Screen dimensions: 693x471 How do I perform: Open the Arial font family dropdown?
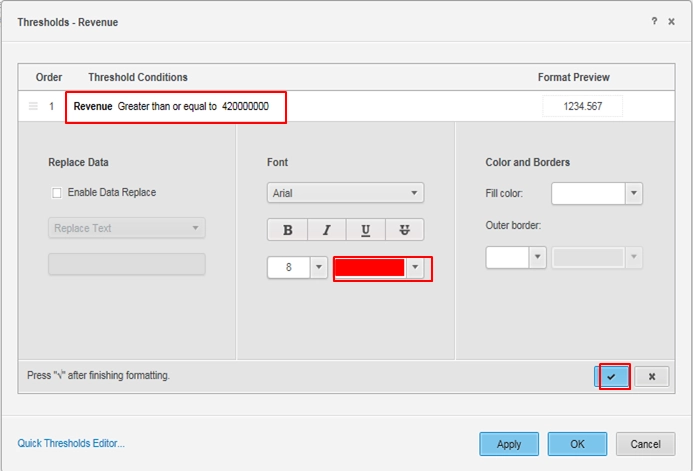coord(345,193)
